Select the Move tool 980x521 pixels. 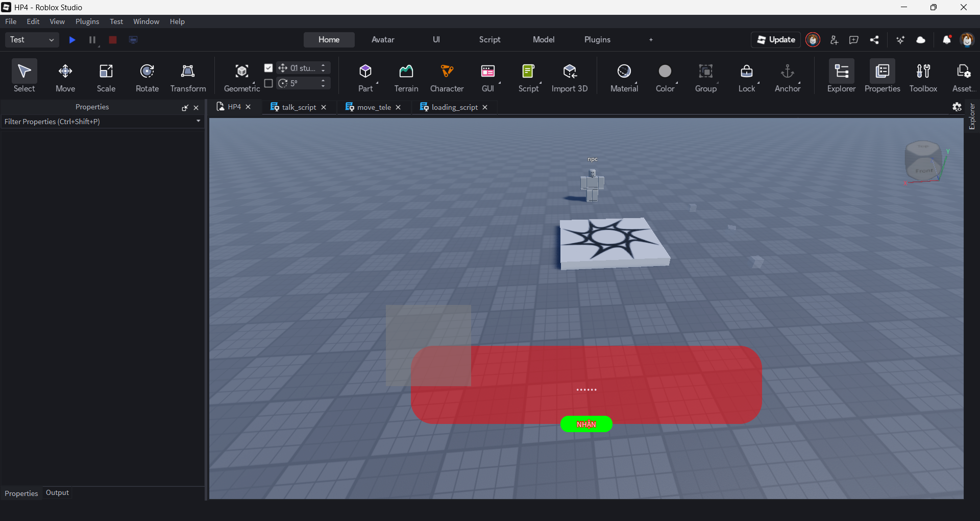pos(65,77)
